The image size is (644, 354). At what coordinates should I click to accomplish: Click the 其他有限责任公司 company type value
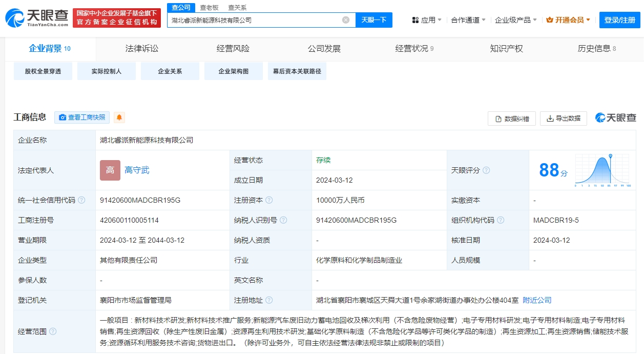(x=129, y=260)
